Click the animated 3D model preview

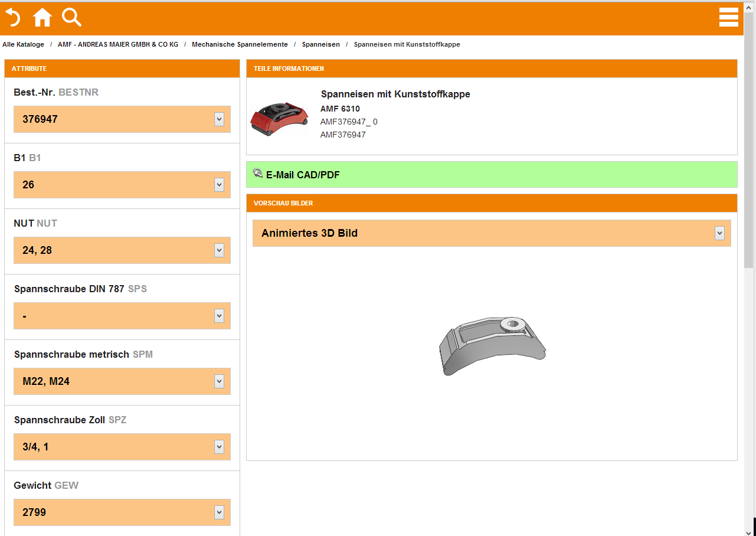(492, 345)
